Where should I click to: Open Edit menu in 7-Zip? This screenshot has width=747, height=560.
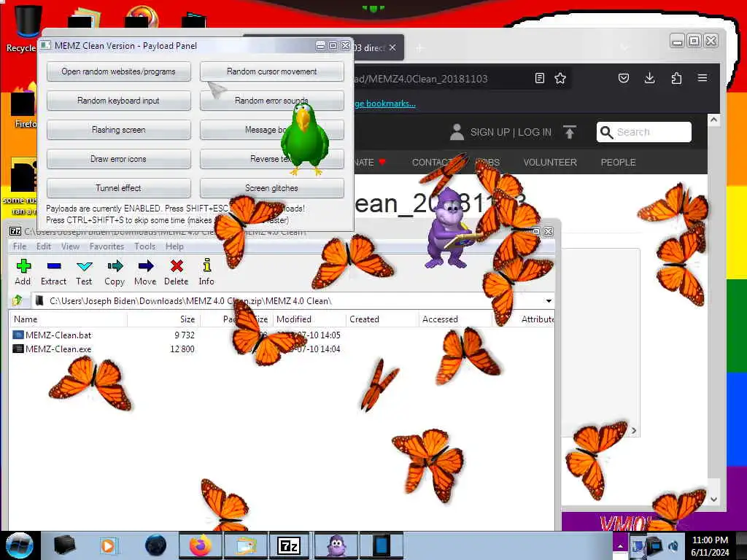[43, 246]
